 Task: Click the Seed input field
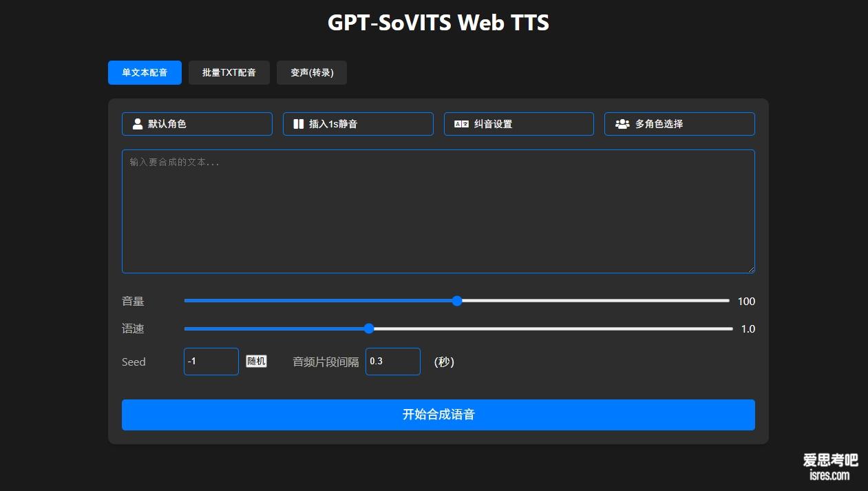pos(211,362)
